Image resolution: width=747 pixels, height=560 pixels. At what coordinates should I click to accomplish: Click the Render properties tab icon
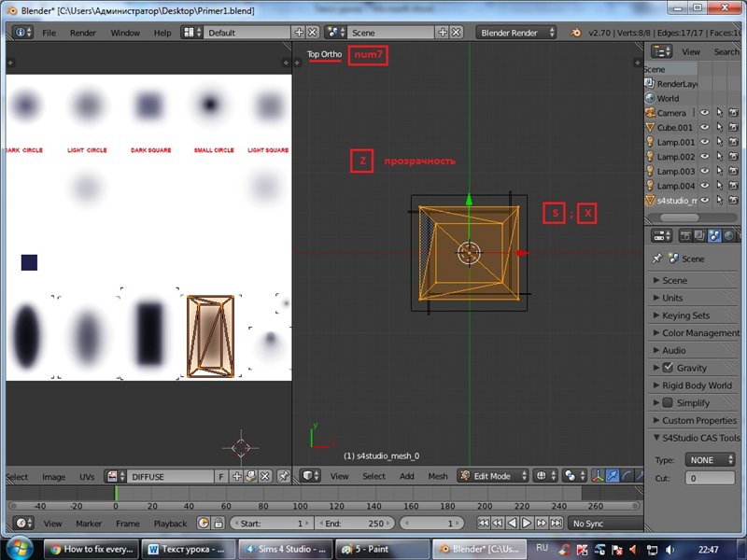[x=684, y=236]
